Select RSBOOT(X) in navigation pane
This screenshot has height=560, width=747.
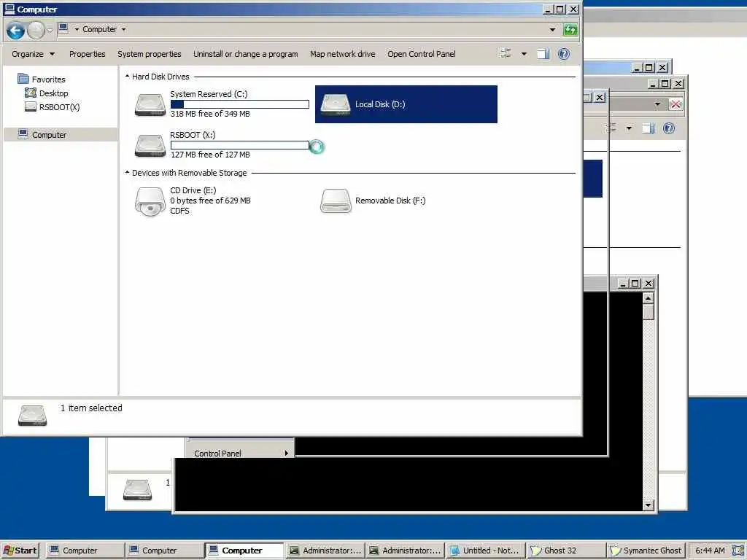coord(53,107)
